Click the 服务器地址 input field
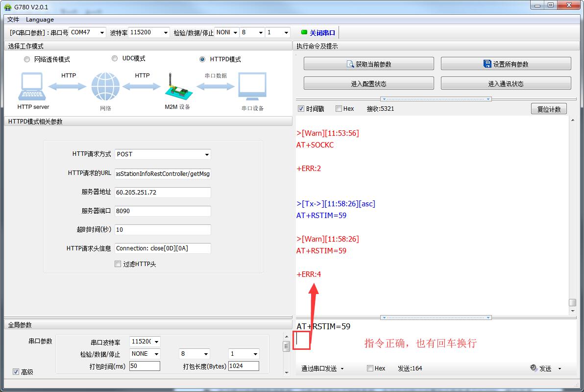Screen dimensions: 584x392 click(x=163, y=193)
